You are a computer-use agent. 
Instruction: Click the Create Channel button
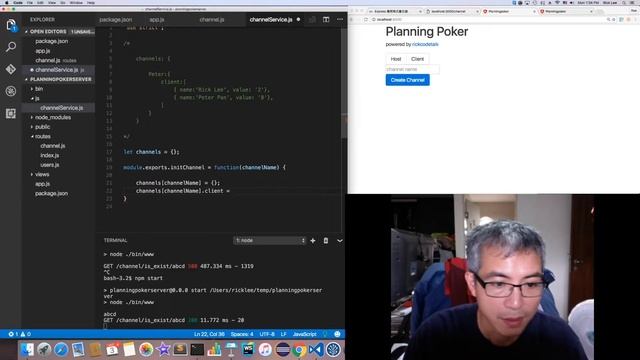click(x=407, y=80)
